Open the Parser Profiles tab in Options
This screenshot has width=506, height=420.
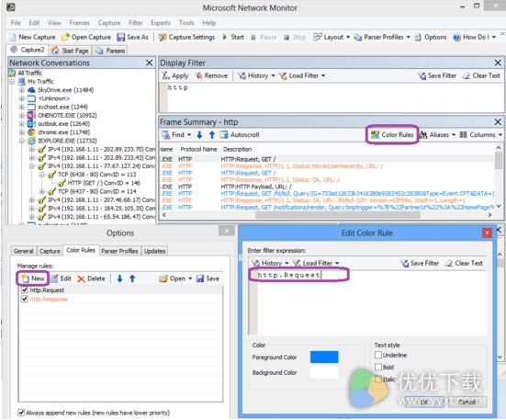pos(119,251)
